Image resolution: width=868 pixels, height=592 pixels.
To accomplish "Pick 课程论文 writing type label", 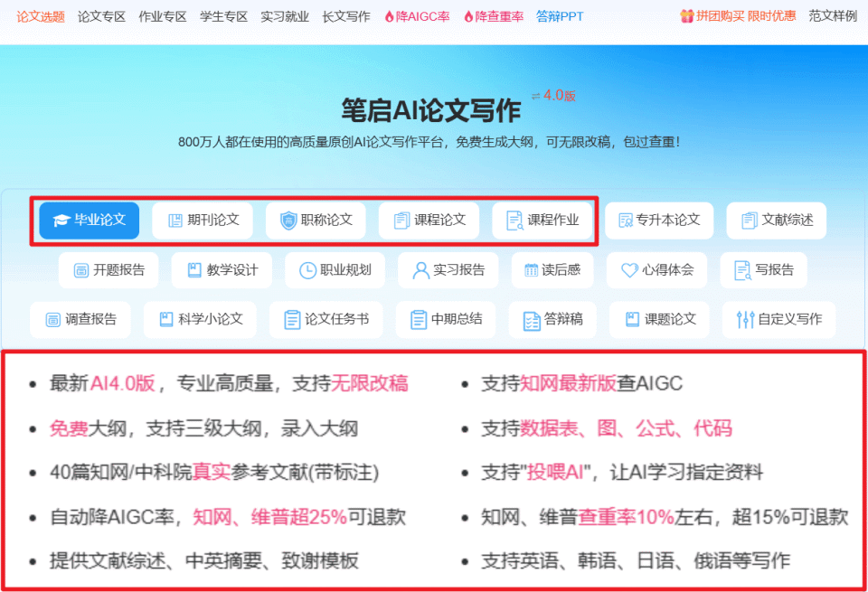I will pyautogui.click(x=440, y=221).
